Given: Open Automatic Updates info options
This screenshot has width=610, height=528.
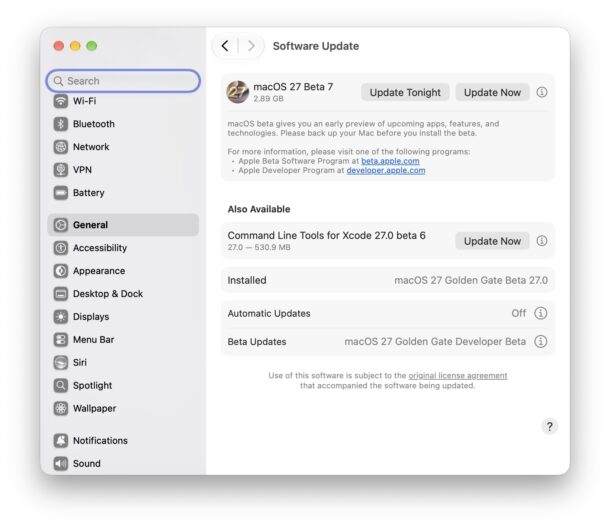Looking at the screenshot, I should 540,313.
